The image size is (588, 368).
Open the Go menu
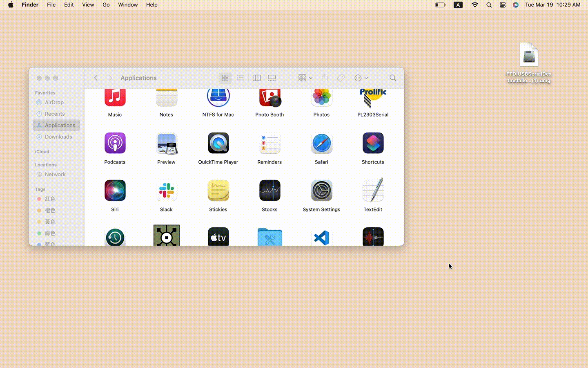[106, 5]
